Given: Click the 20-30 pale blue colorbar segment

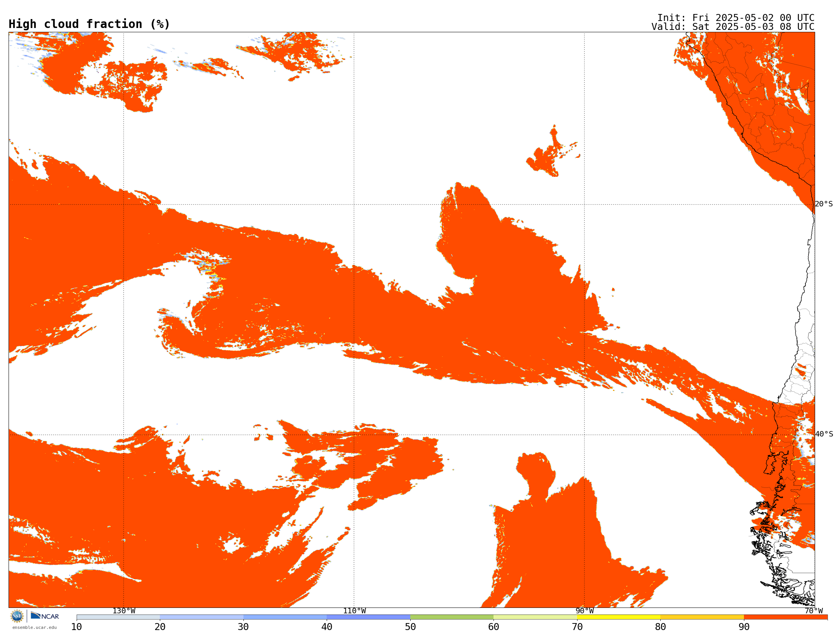Looking at the screenshot, I should (x=201, y=617).
